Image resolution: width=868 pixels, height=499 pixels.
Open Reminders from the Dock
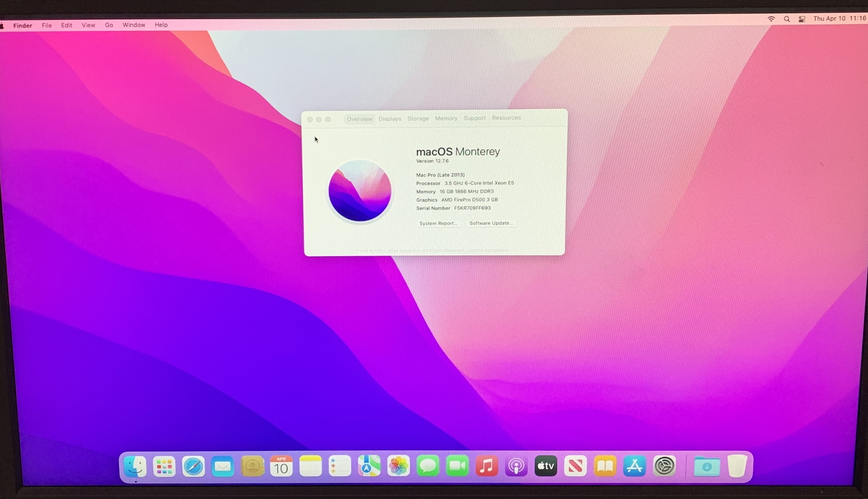(340, 466)
